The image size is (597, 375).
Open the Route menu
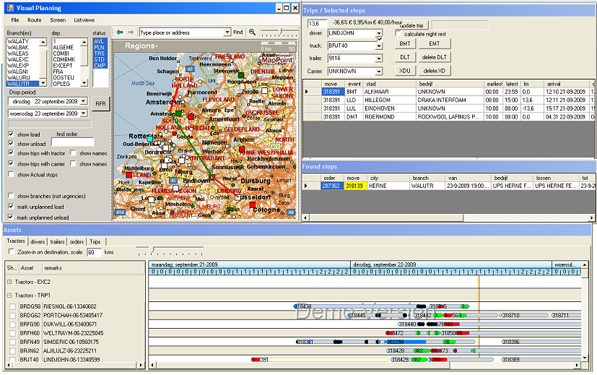coord(34,20)
